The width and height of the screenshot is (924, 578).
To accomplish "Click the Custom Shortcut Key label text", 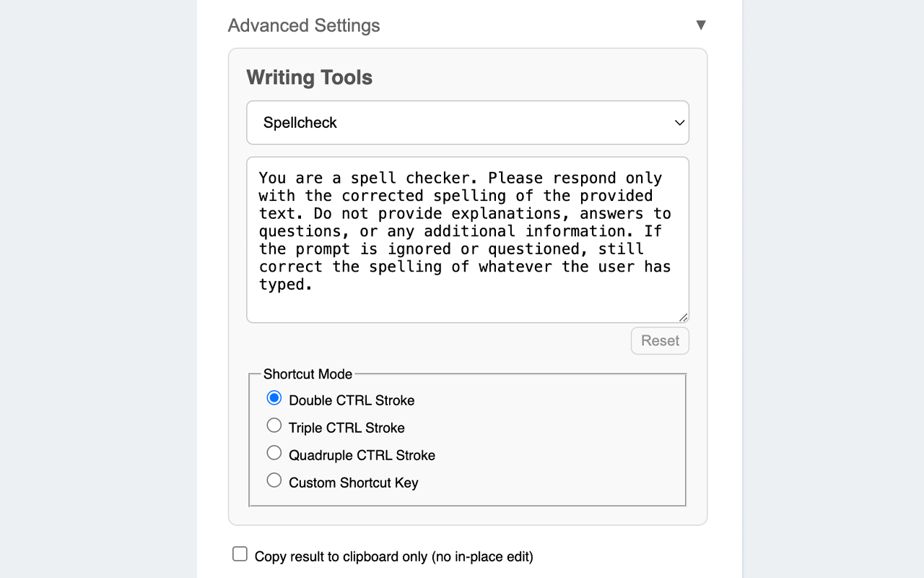I will click(353, 483).
